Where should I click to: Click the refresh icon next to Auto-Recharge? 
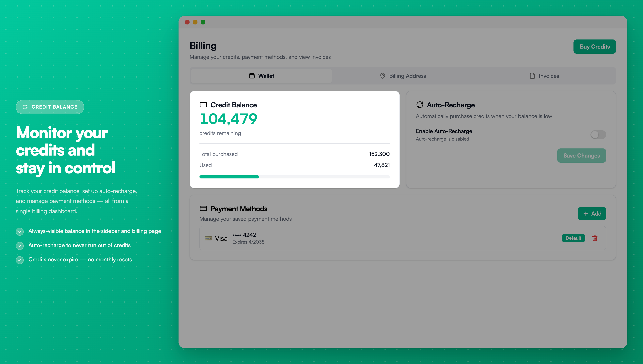point(420,105)
